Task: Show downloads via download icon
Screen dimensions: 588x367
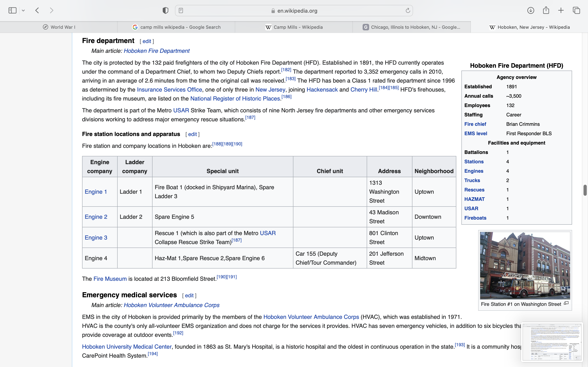Action: pos(531,10)
